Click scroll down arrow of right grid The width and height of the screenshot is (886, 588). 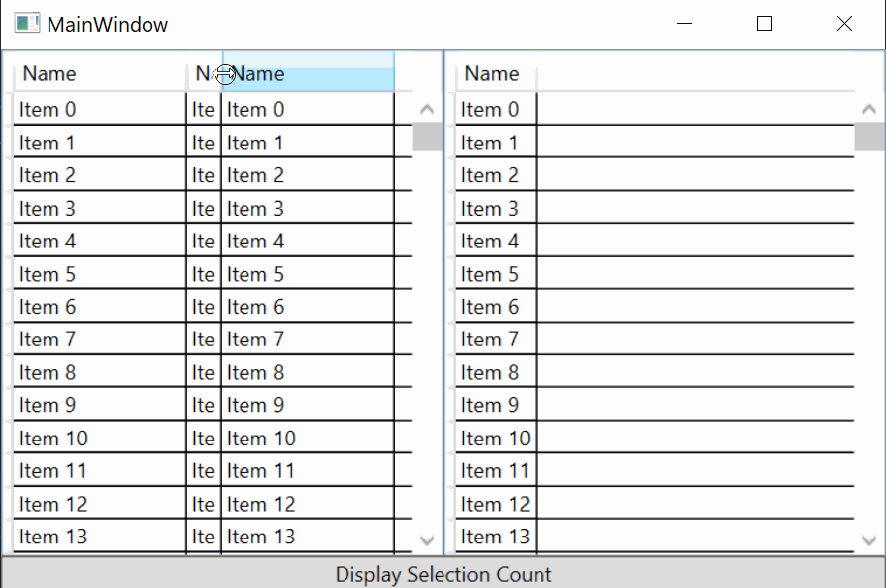[869, 539]
